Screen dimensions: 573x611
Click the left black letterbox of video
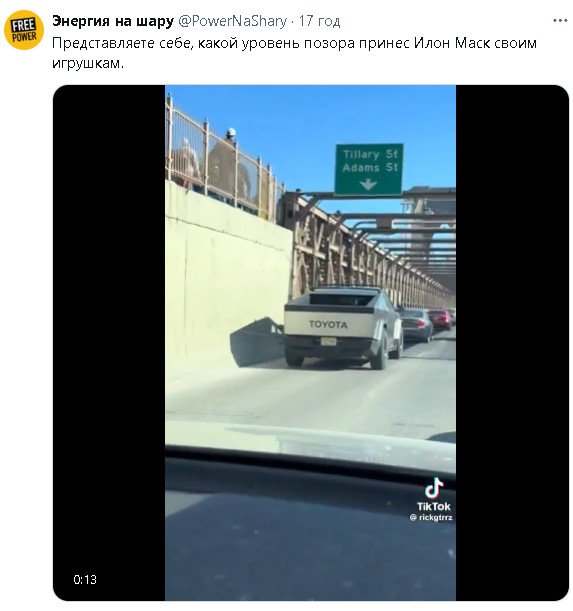(109, 343)
